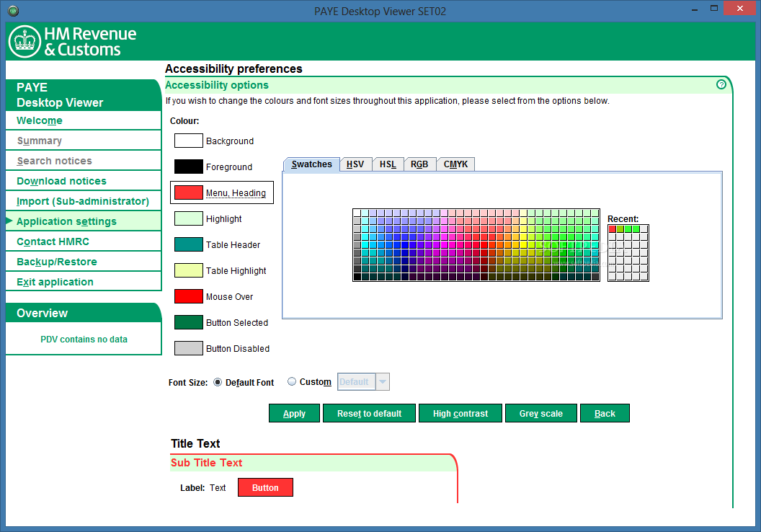761x532 pixels.
Task: Click Reset to default button
Action: click(369, 413)
